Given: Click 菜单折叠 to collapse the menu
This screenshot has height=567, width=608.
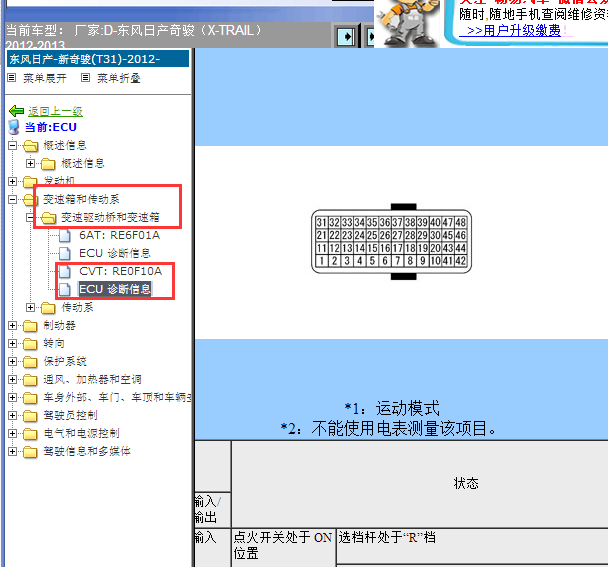Looking at the screenshot, I should coord(119,78).
